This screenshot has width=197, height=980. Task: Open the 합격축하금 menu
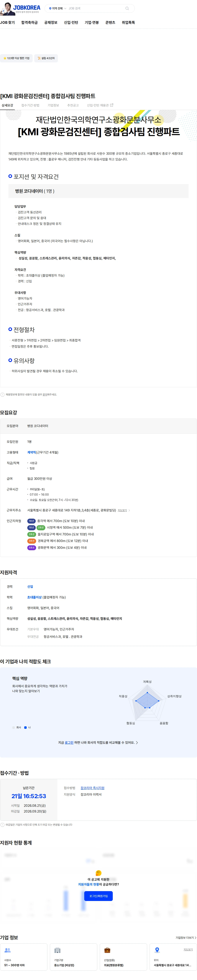pyautogui.click(x=29, y=22)
